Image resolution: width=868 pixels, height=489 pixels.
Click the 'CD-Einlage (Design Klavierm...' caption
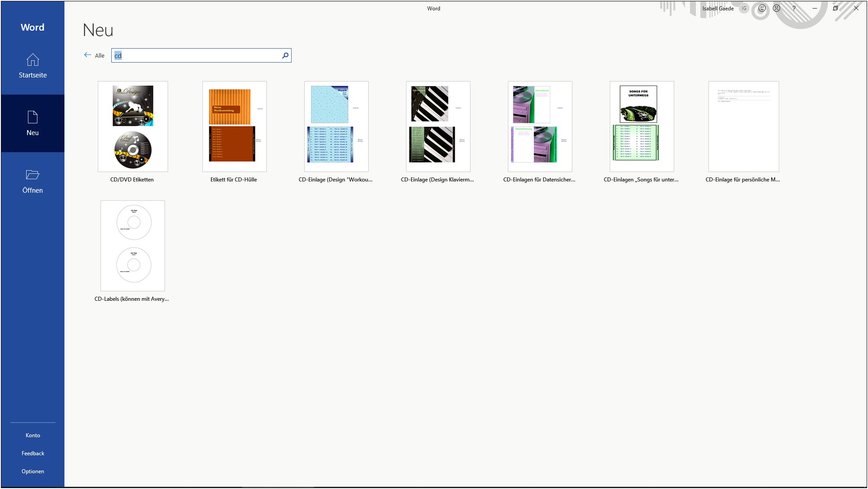pos(438,180)
